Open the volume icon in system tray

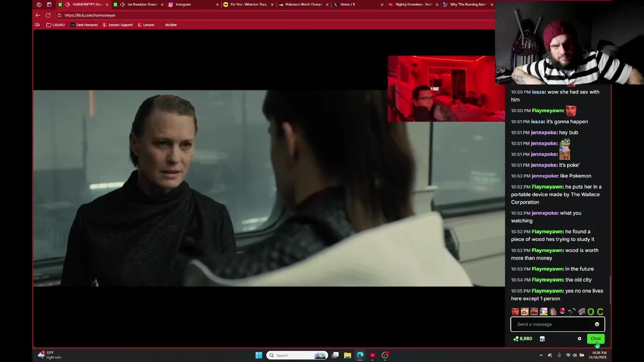click(575, 355)
